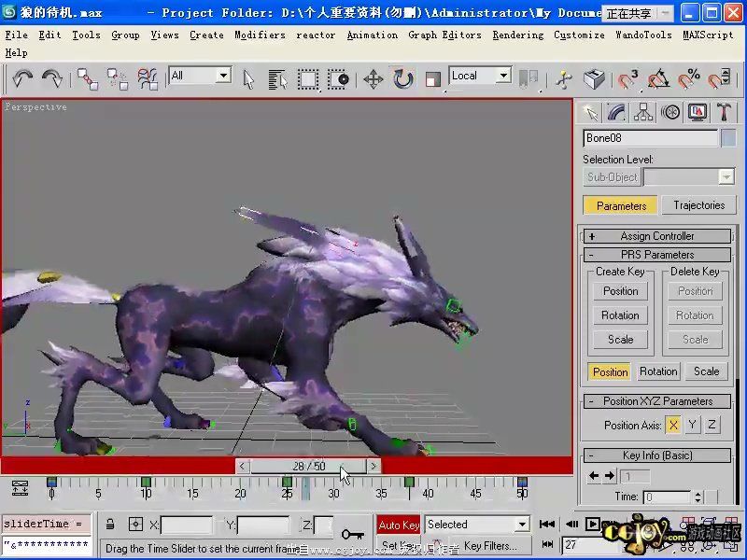Activate the Unlink Selection tool

[x=118, y=78]
